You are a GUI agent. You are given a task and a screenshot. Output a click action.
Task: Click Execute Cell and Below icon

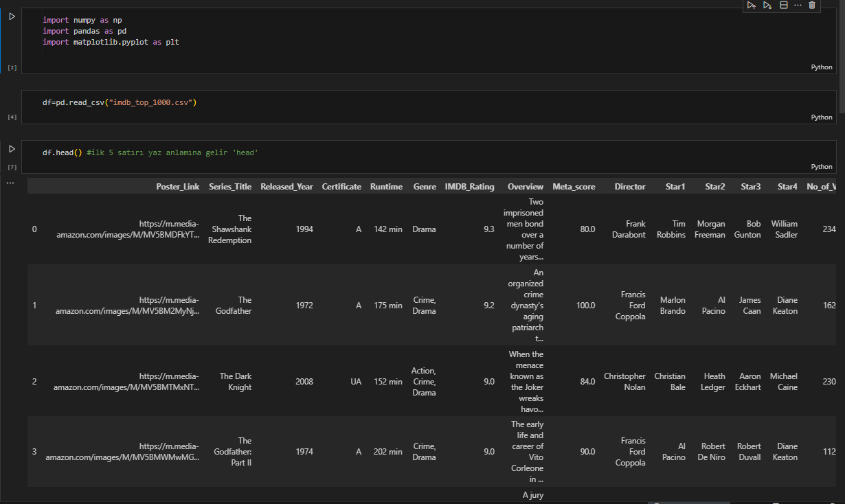tap(767, 5)
